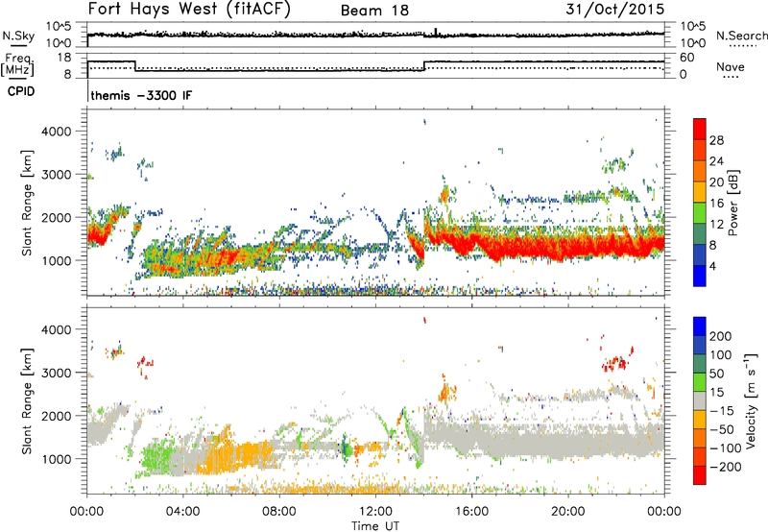Viewport: 768px width, 532px height.
Task: Click the '3000' tick on velocity panel
Action: 56,373
